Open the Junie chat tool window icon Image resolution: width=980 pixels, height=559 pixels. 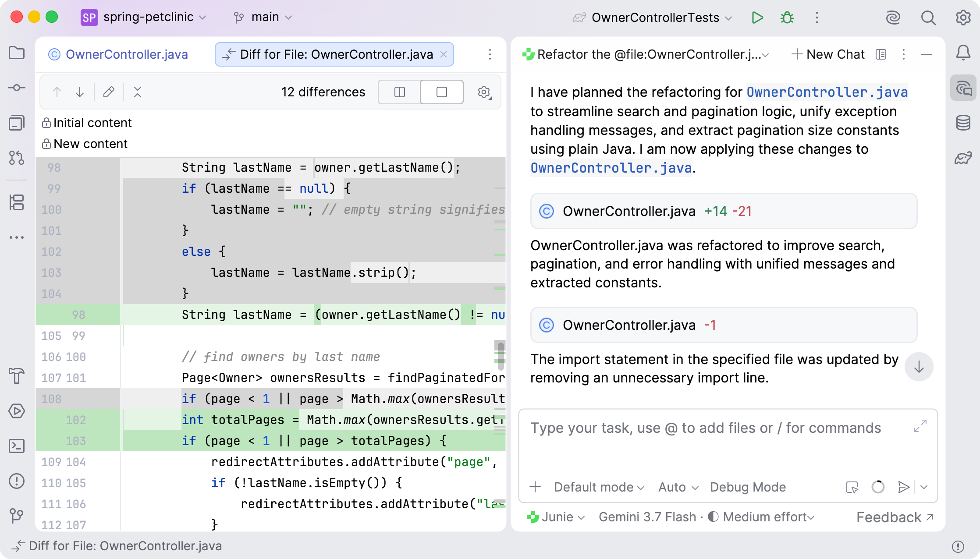point(963,88)
